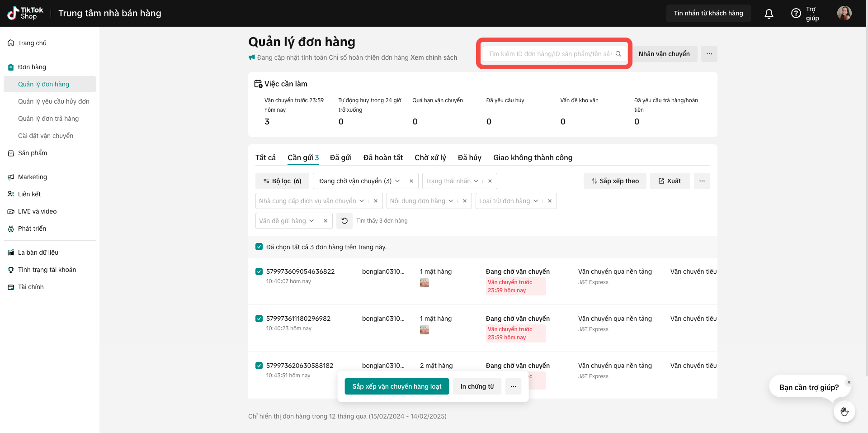
Task: Expand 'Nhà cung cấp dịch vụ vận chuyển' dropdown
Action: click(x=362, y=201)
